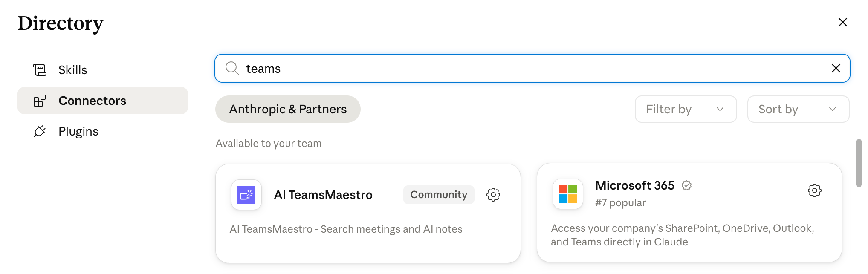868x274 pixels.
Task: Click AI TeamsMaestro description text
Action: click(x=346, y=229)
